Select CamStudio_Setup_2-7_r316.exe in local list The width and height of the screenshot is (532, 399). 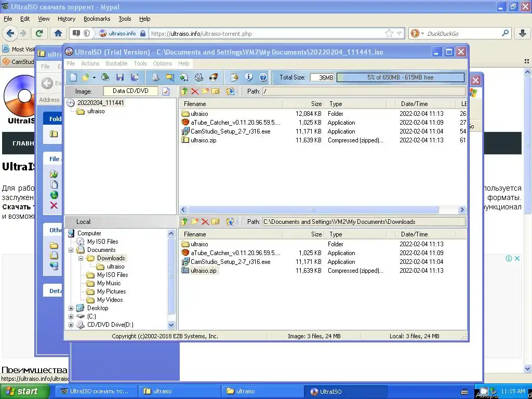pos(230,262)
